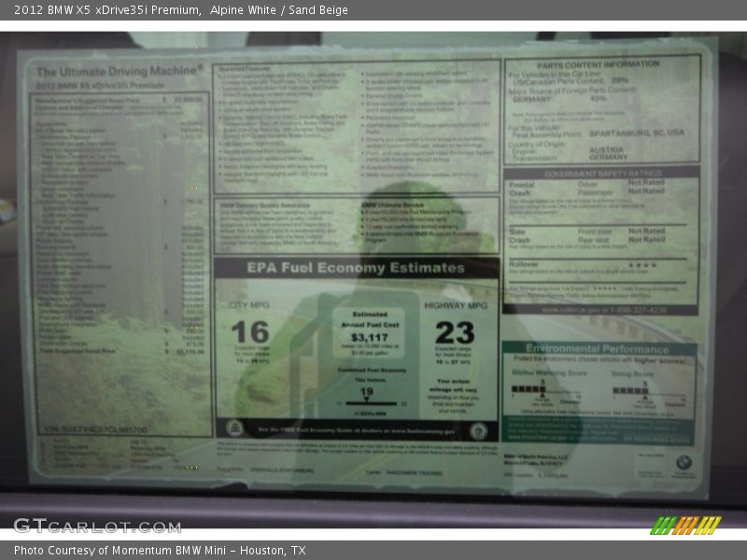The image size is (747, 560).
Task: Click the title "2012 BMW X5 xDrive35i Premium"
Action: pos(106,10)
